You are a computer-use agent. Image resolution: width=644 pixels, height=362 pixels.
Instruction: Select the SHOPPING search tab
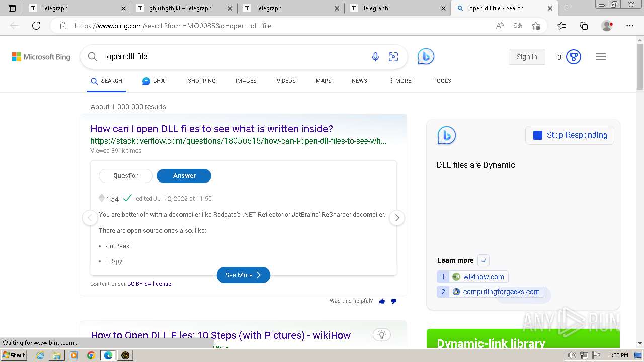pyautogui.click(x=202, y=81)
